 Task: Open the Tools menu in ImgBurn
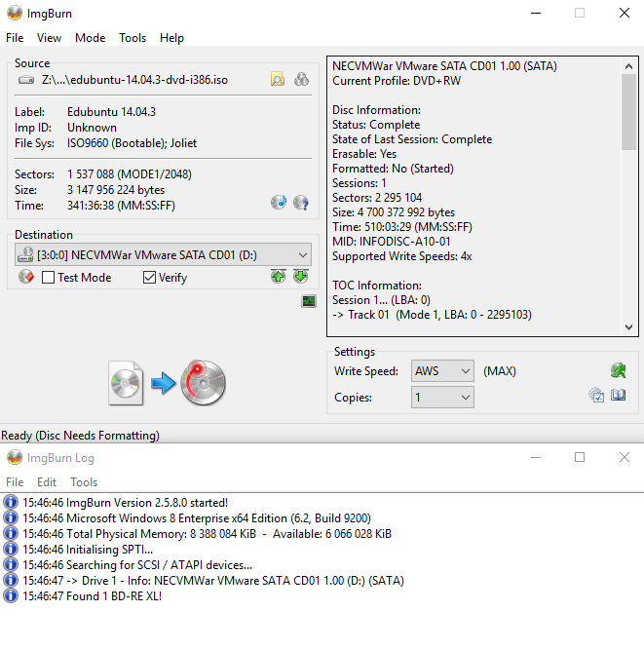(133, 38)
